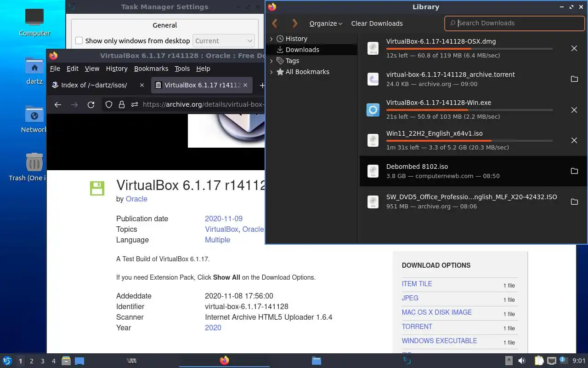Close the VirtualBox 6.1.17 browser tab
The width and height of the screenshot is (588, 368).
[x=245, y=85]
